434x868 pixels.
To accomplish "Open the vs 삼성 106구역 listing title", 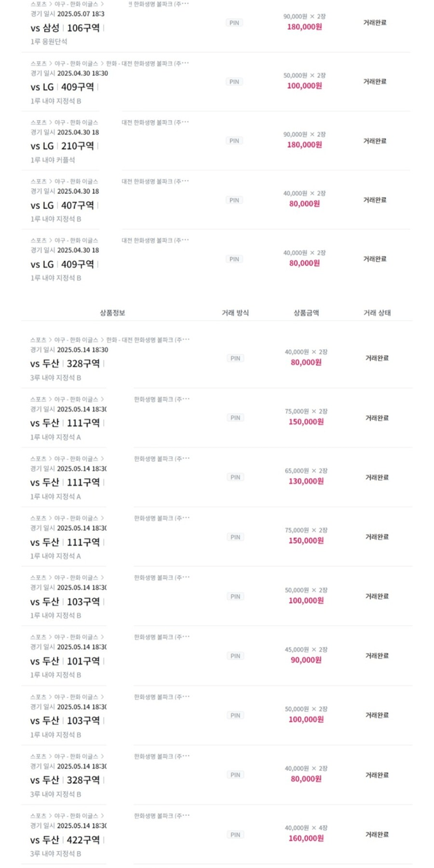I will 66,28.
